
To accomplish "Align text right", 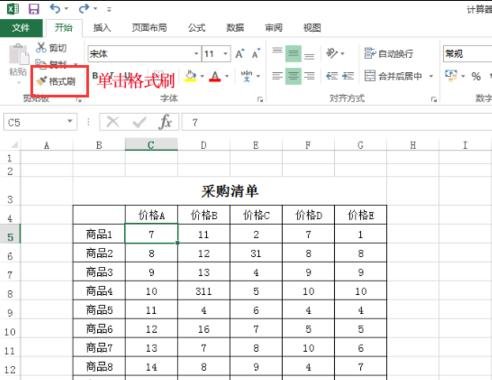I will point(309,76).
